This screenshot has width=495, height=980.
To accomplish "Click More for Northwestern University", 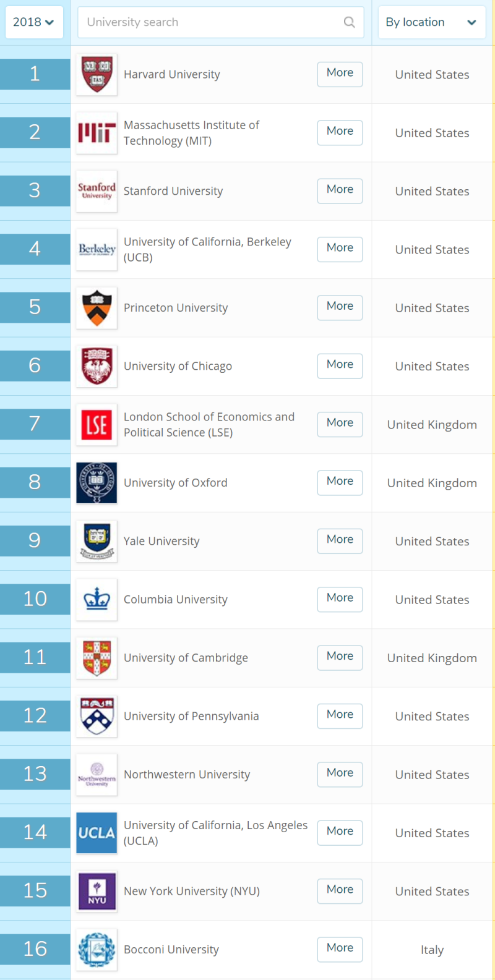I will click(340, 773).
